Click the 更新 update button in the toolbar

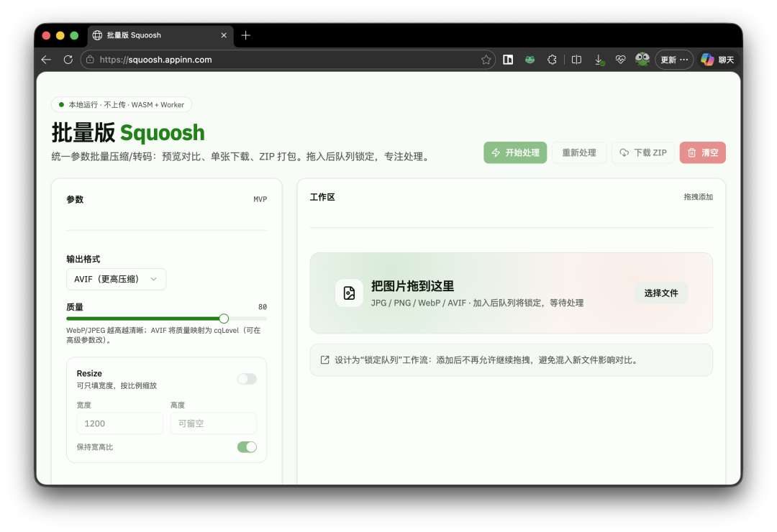pos(674,60)
